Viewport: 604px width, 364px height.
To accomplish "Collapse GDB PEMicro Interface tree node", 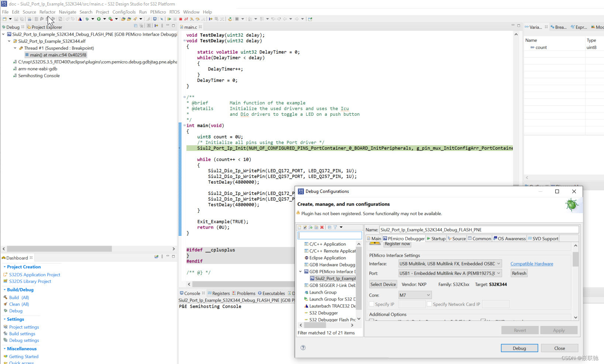I will click(x=301, y=272).
